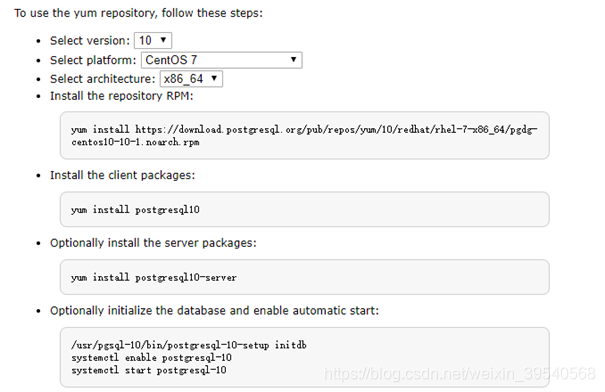Click the postgresql-10-setup initdb command line

coord(189,345)
